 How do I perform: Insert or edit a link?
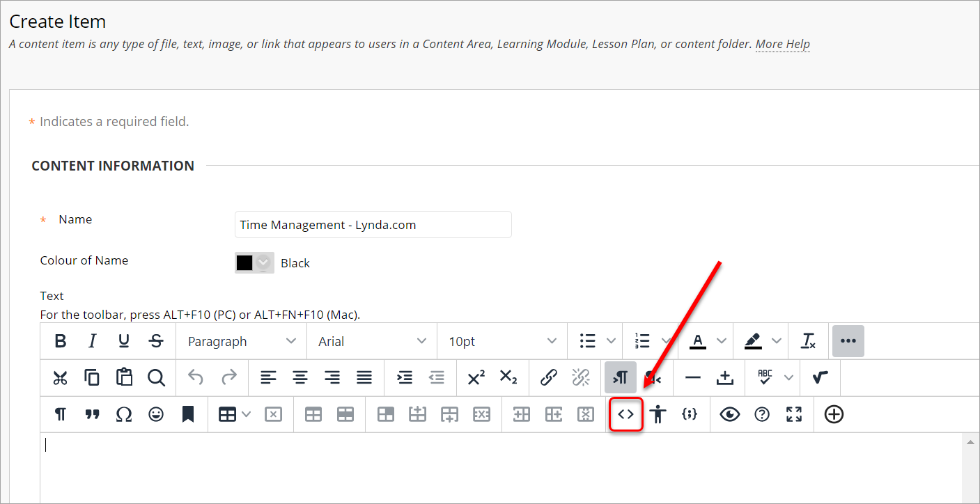[x=549, y=377]
